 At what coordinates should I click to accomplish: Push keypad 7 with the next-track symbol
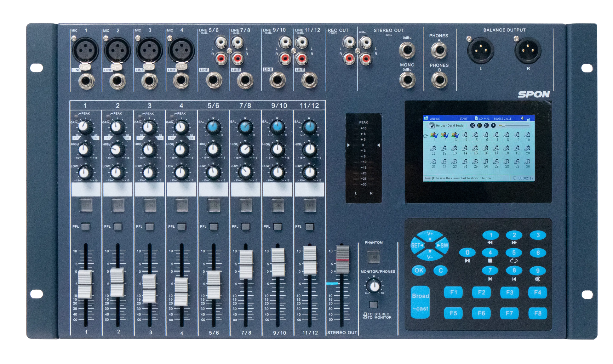click(x=490, y=270)
